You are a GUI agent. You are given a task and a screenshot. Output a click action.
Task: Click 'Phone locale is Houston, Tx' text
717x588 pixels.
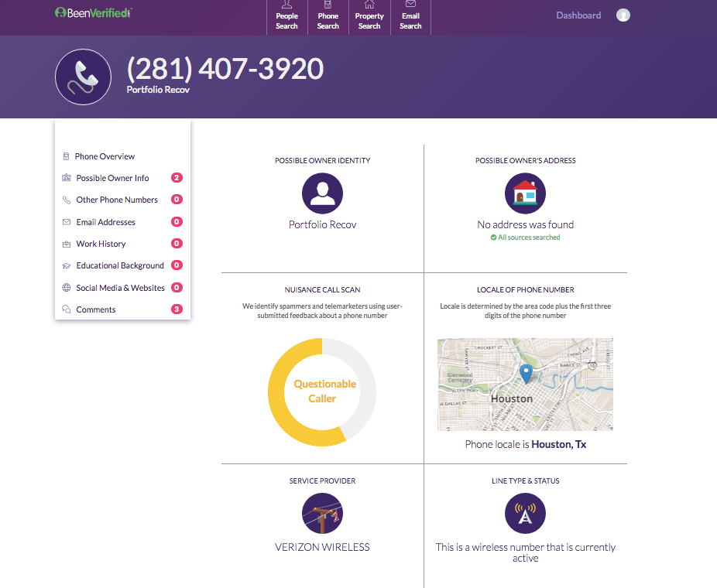click(x=526, y=445)
